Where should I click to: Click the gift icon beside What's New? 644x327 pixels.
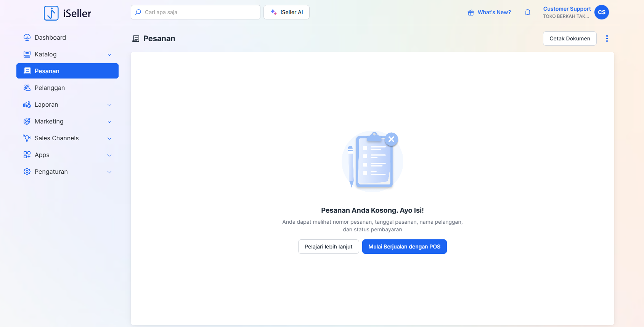click(x=471, y=13)
